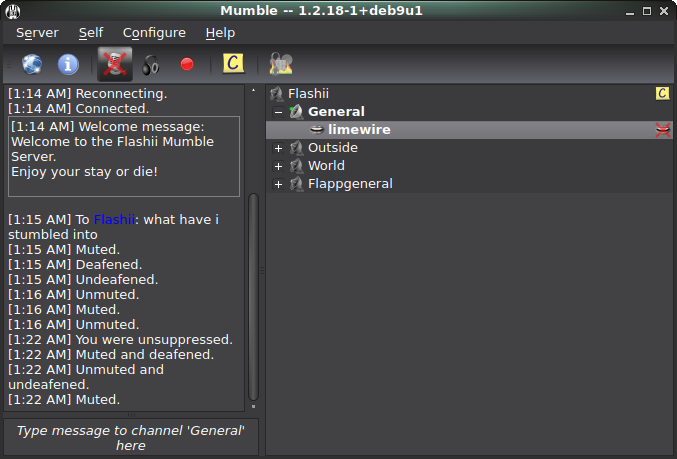Click the Flashii link in chat log
This screenshot has height=459, width=677.
coord(114,220)
